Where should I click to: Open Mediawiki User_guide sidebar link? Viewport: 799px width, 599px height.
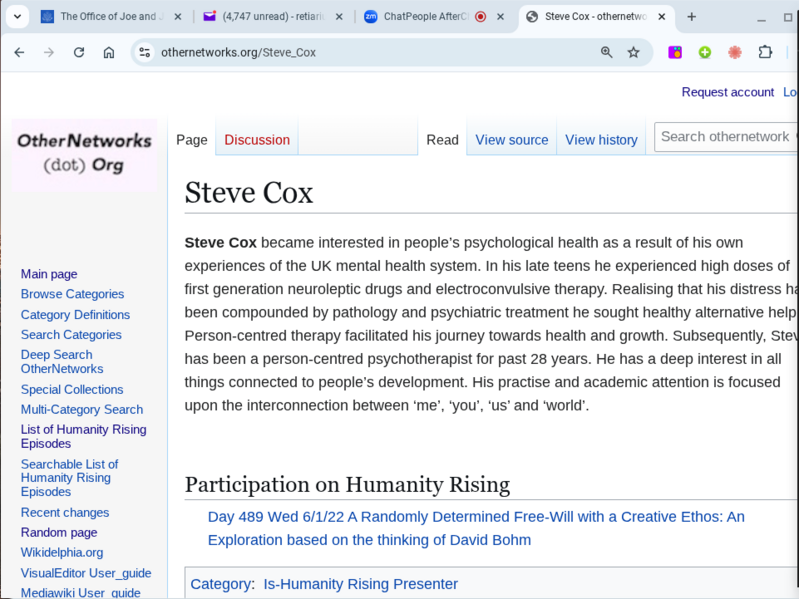click(x=81, y=593)
